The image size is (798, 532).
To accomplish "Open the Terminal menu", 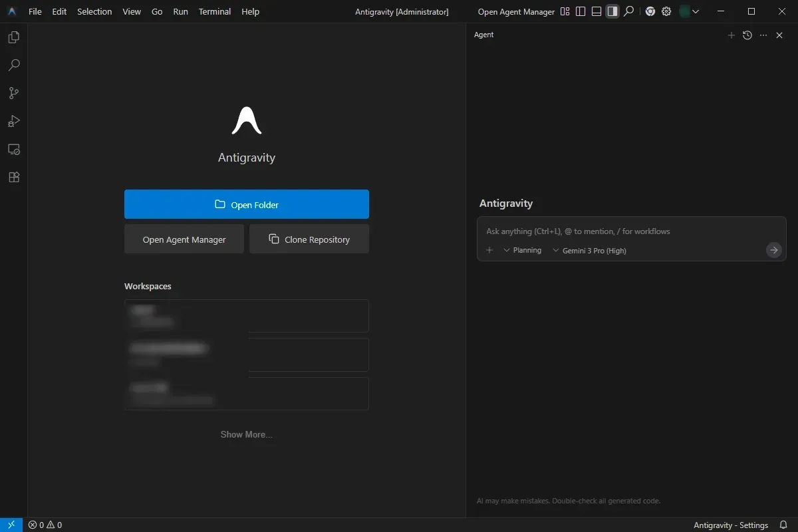I will coord(214,11).
